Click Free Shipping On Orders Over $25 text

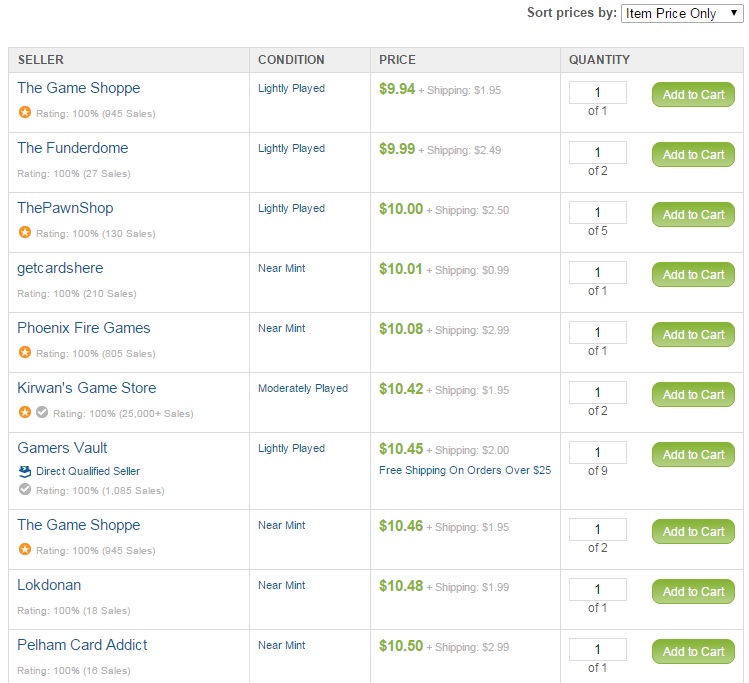pos(465,470)
